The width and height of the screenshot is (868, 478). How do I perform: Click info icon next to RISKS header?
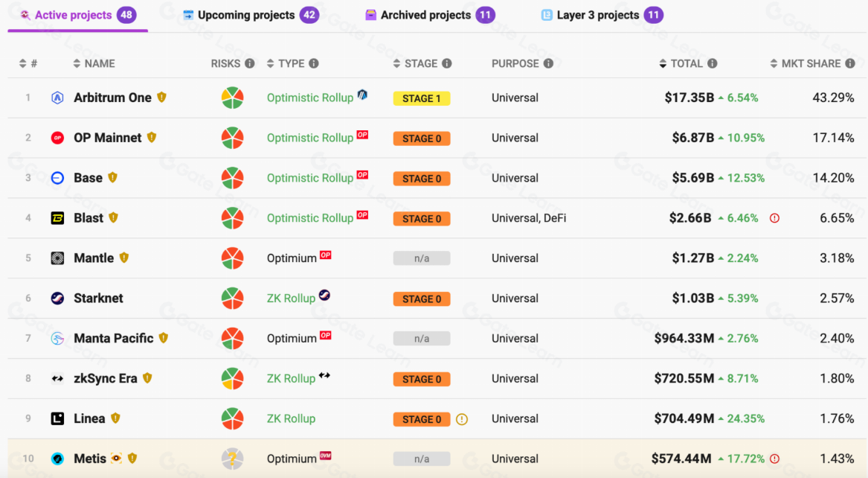tap(250, 64)
